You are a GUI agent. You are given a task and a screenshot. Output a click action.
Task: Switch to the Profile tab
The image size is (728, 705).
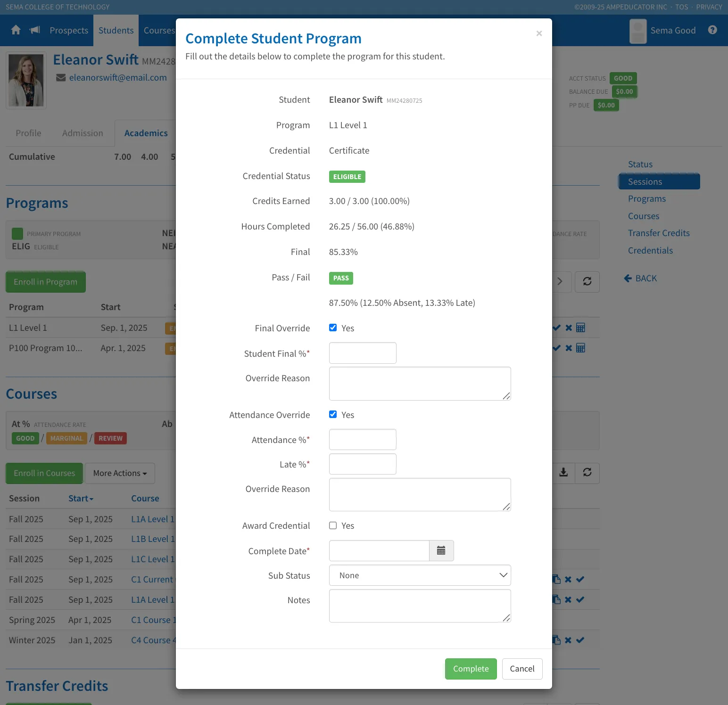[28, 133]
